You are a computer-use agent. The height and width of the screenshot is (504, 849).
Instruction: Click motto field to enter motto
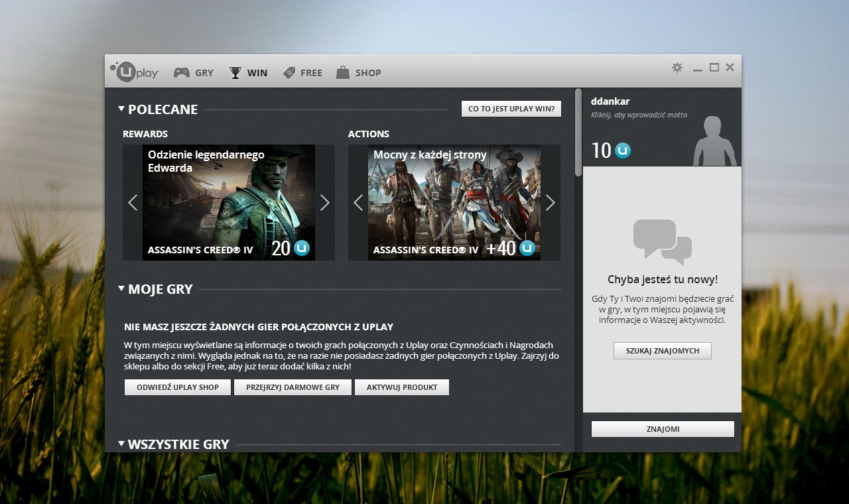coord(639,115)
